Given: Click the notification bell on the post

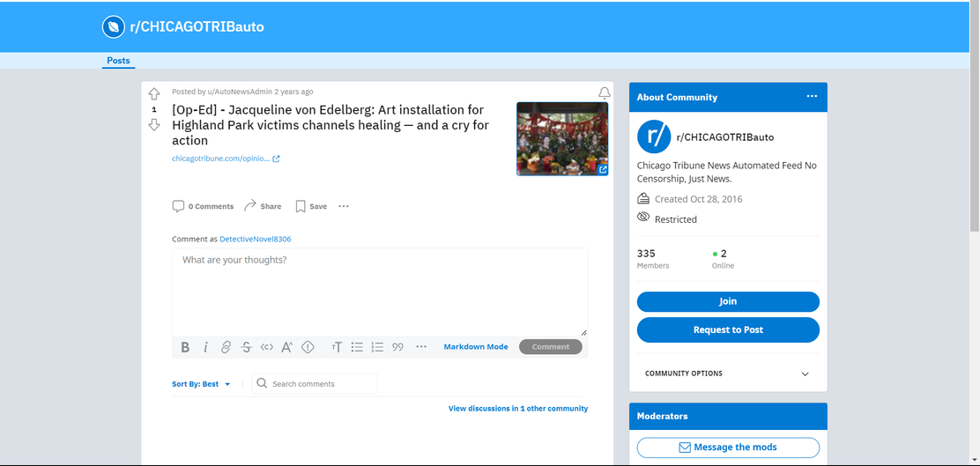Looking at the screenshot, I should pos(604,93).
